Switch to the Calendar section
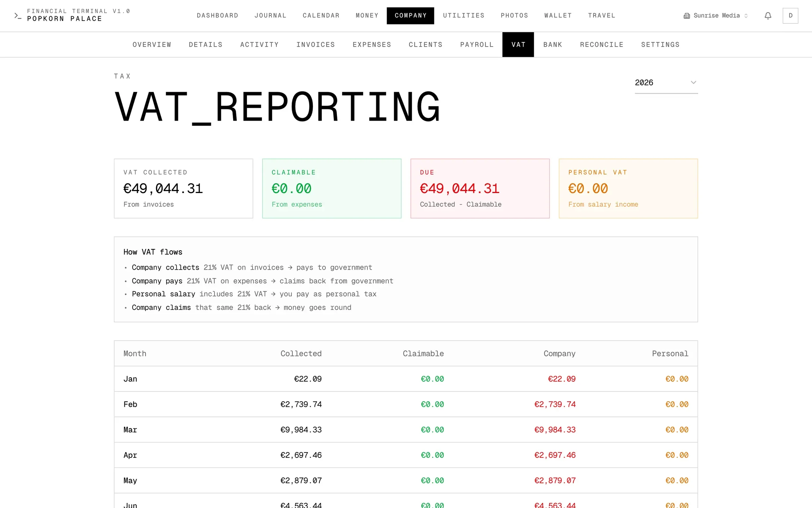812x508 pixels. coord(321,16)
